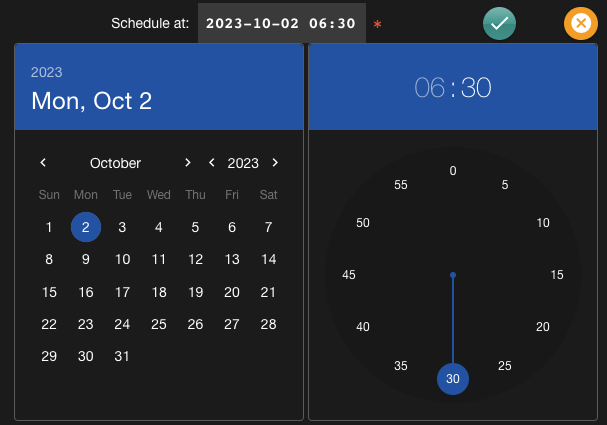Confirm schedule with green checkmark icon

pos(499,23)
